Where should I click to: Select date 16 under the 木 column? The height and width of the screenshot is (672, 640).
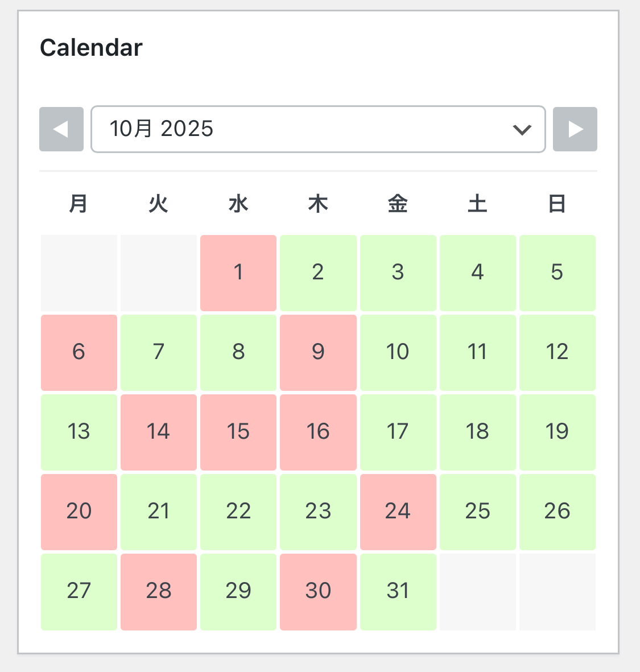pos(318,432)
